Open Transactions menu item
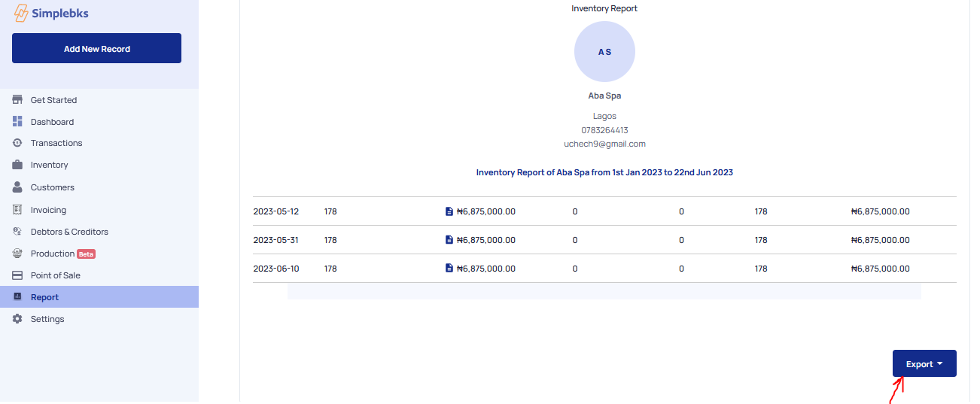The height and width of the screenshot is (404, 980). coord(56,143)
